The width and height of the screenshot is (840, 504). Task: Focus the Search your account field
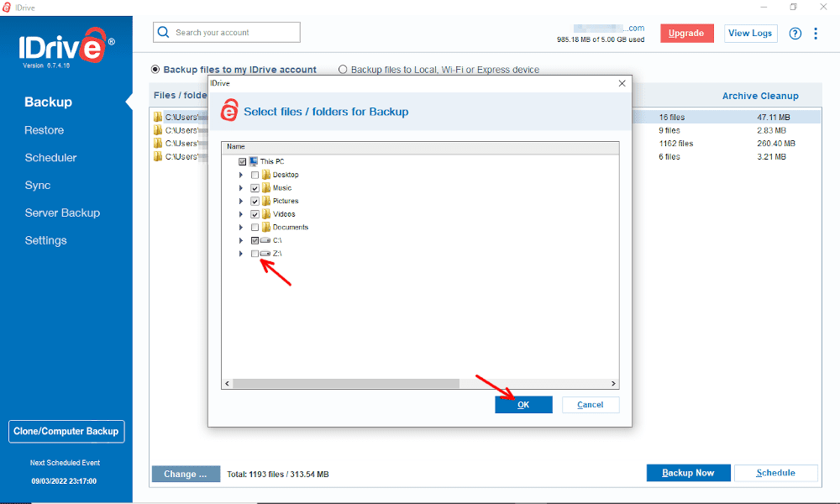227,32
